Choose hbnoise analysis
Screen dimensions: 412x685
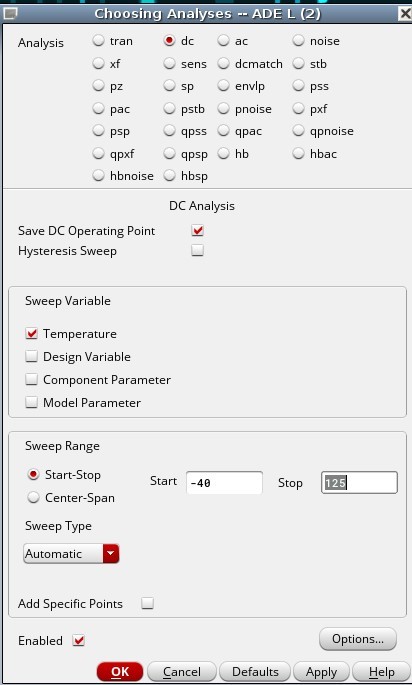98,176
